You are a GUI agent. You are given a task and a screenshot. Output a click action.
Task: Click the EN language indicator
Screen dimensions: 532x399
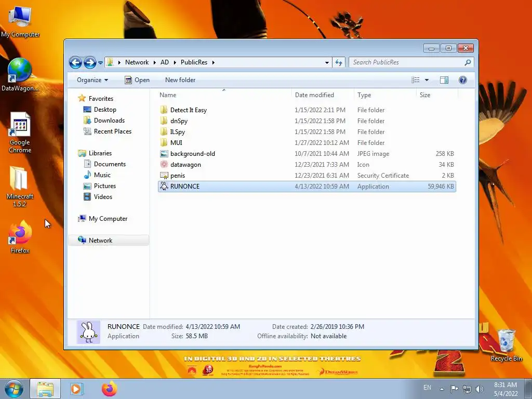pyautogui.click(x=427, y=388)
